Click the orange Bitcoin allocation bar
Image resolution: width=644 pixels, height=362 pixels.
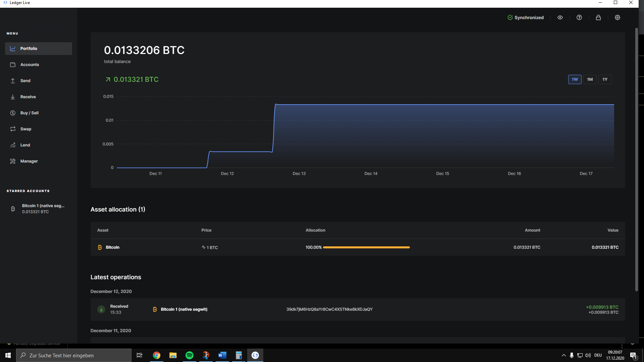pyautogui.click(x=366, y=247)
